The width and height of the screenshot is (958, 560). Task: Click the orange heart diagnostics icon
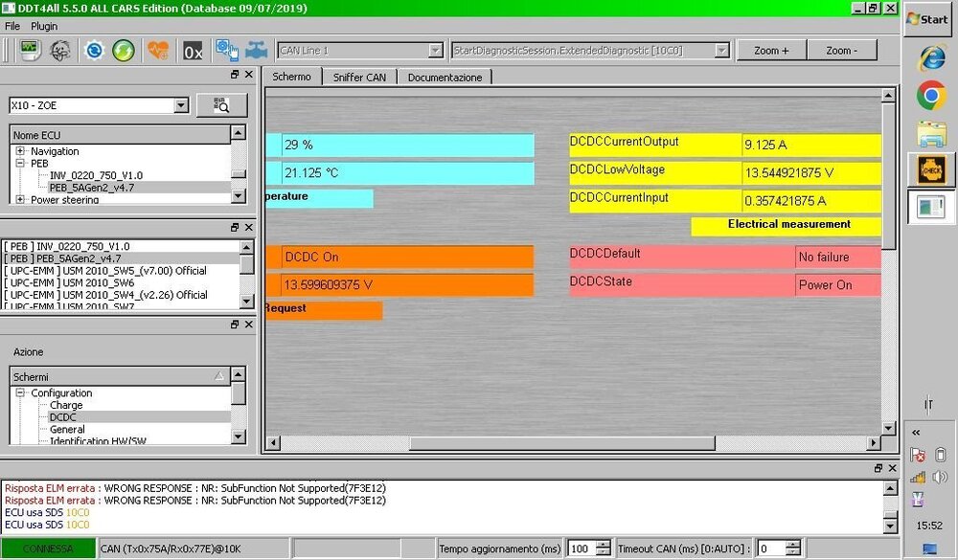point(158,50)
